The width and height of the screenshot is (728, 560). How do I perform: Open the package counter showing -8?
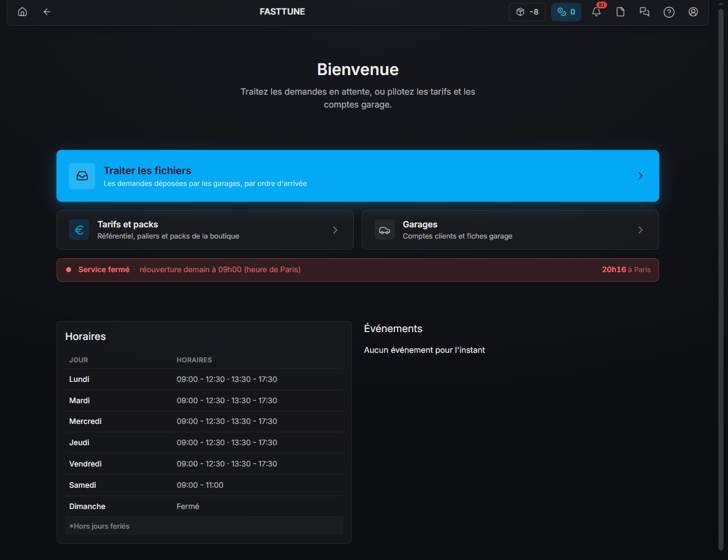527,12
